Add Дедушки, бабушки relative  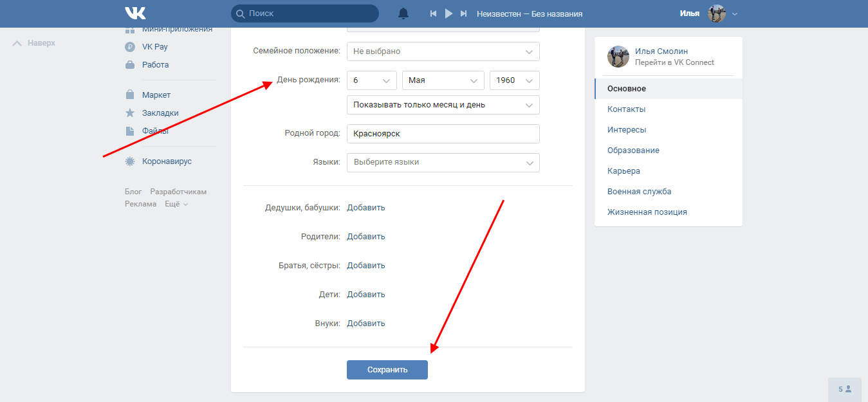(x=366, y=208)
